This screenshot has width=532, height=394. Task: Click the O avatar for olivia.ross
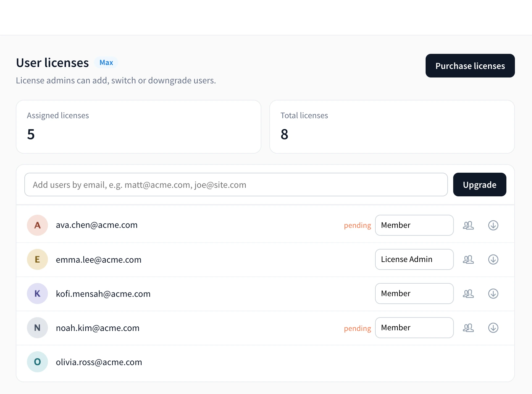(37, 362)
